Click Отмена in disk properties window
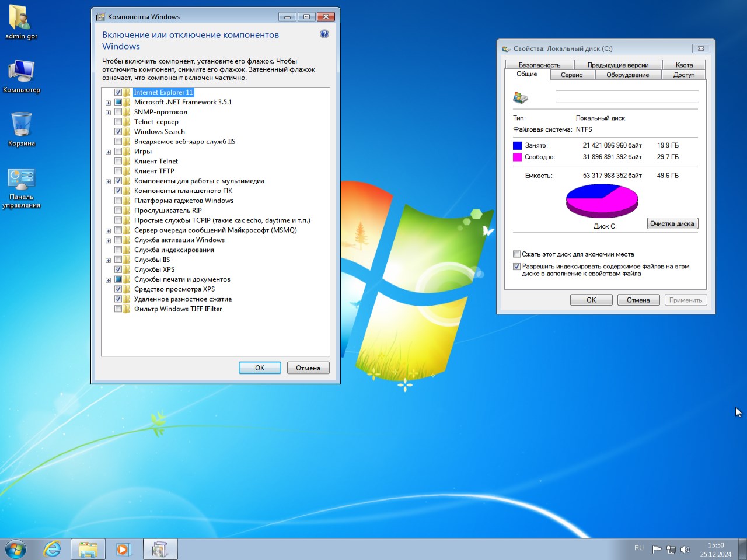 tap(638, 300)
